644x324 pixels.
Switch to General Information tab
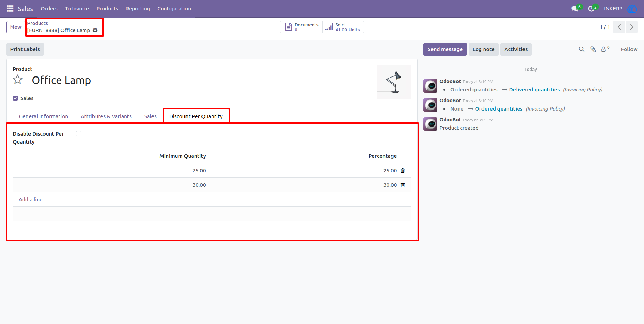point(43,116)
